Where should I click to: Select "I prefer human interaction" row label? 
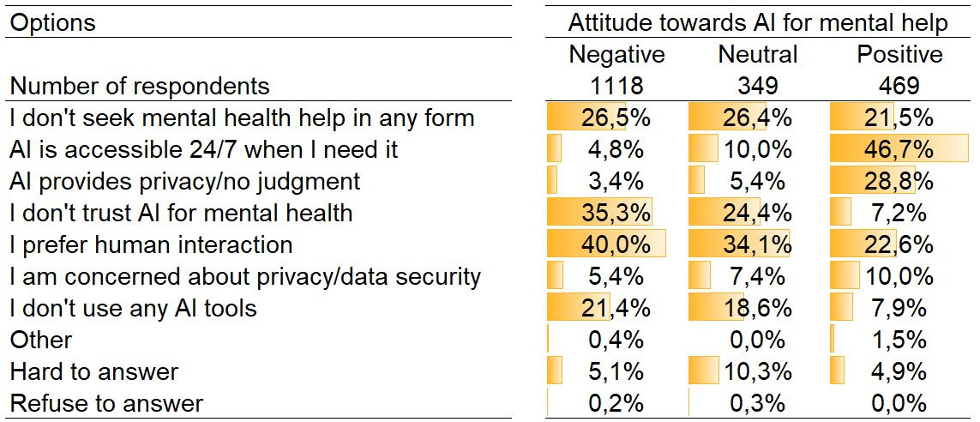[151, 244]
